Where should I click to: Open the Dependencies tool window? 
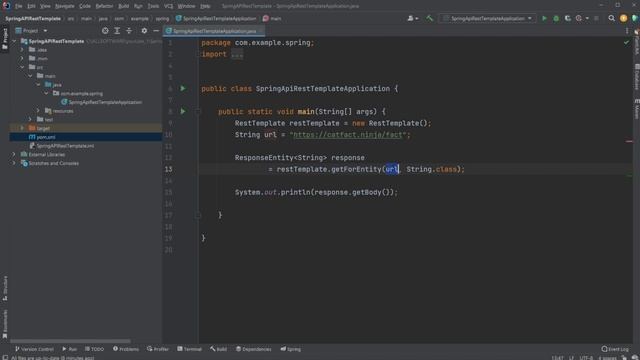click(x=253, y=349)
